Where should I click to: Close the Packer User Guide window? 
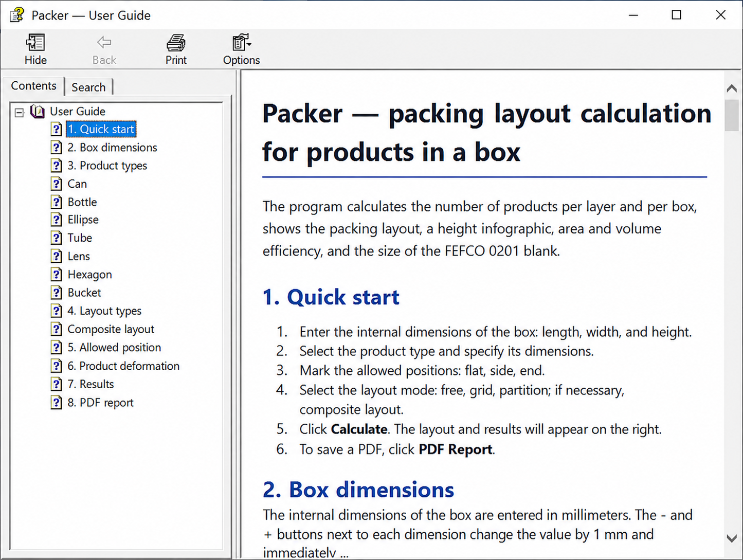[721, 15]
